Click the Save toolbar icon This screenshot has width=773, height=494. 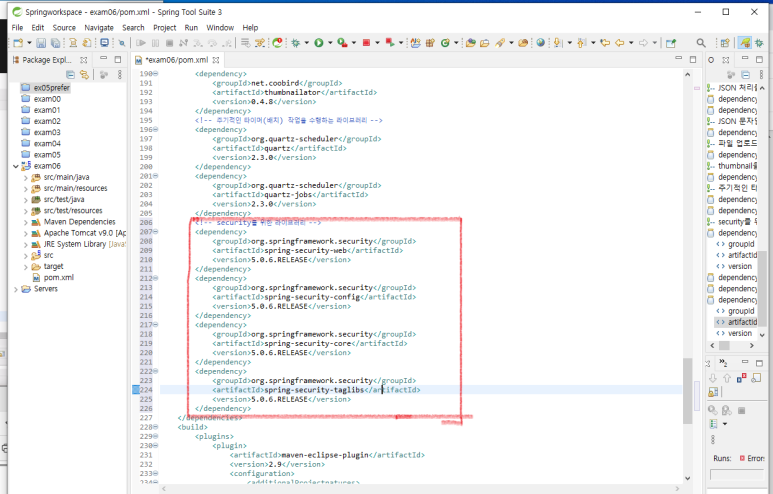click(41, 43)
